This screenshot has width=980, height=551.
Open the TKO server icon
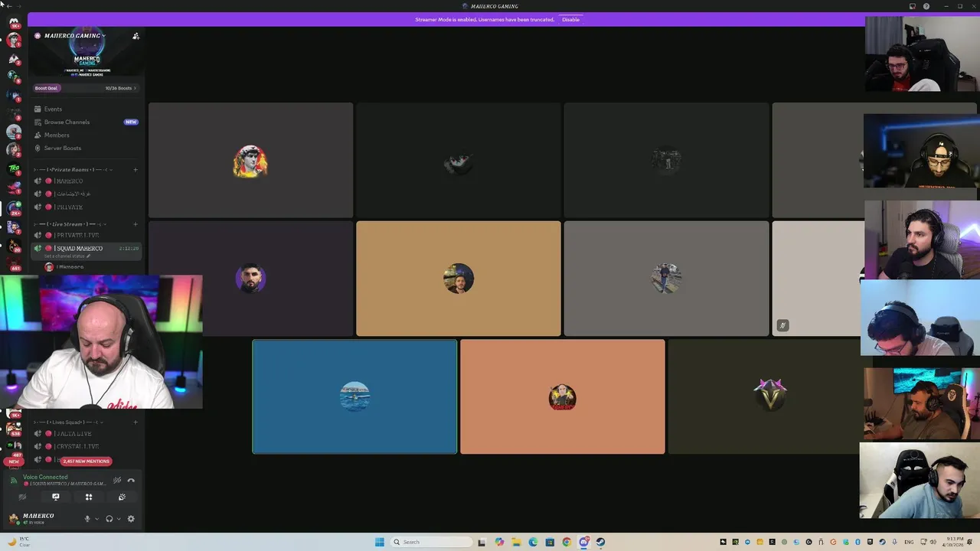point(14,169)
